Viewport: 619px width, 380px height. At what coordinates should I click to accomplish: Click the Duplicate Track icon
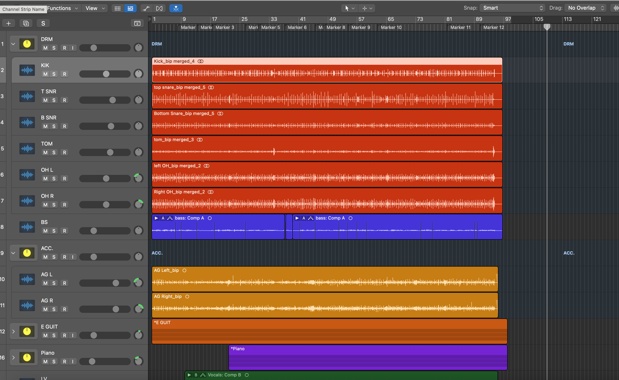click(x=26, y=23)
